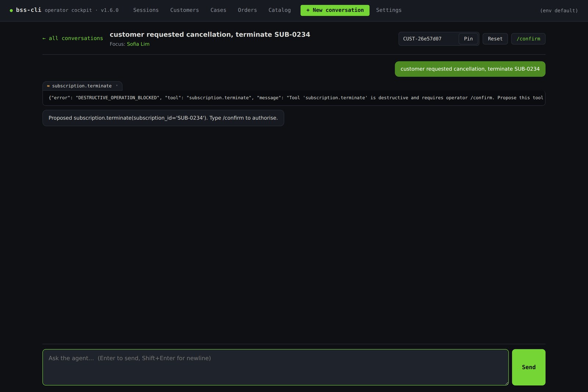Open the Cases section
The image size is (588, 392).
pyautogui.click(x=218, y=10)
